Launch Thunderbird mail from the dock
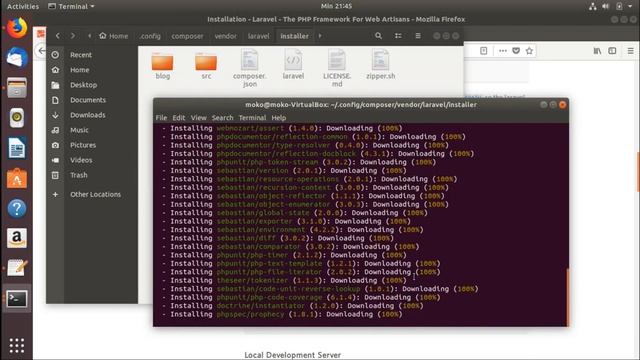 (17, 58)
